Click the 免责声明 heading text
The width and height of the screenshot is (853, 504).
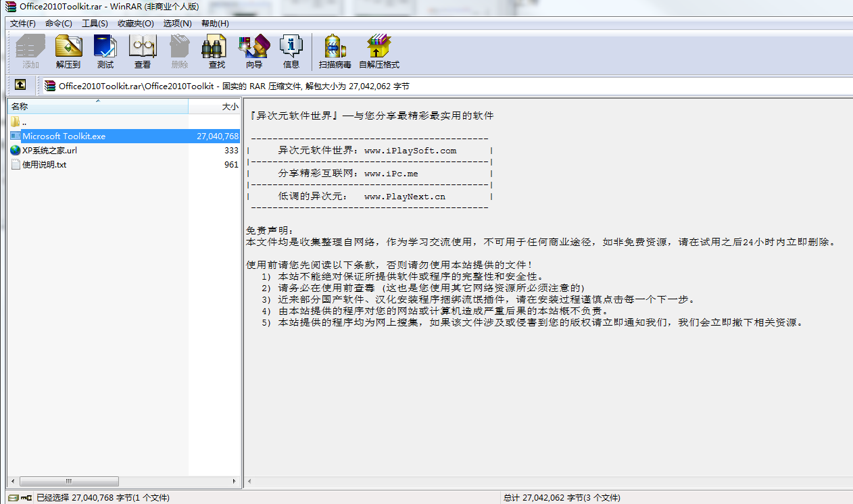point(270,231)
